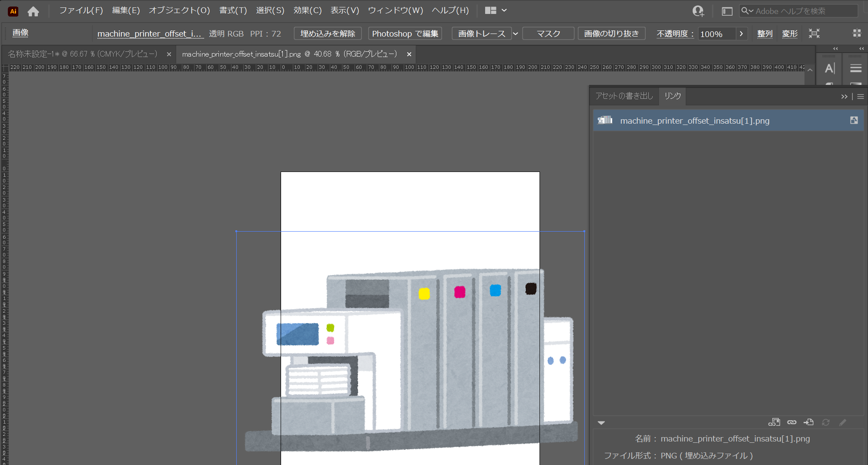The height and width of the screenshot is (465, 868).
Task: Click the PPI : 72 resolution text
Action: pyautogui.click(x=265, y=34)
